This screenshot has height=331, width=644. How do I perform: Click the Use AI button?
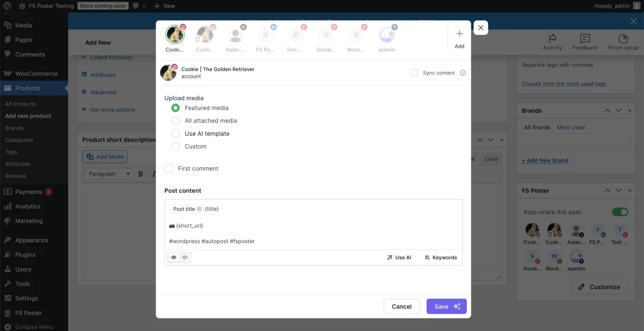pos(399,258)
